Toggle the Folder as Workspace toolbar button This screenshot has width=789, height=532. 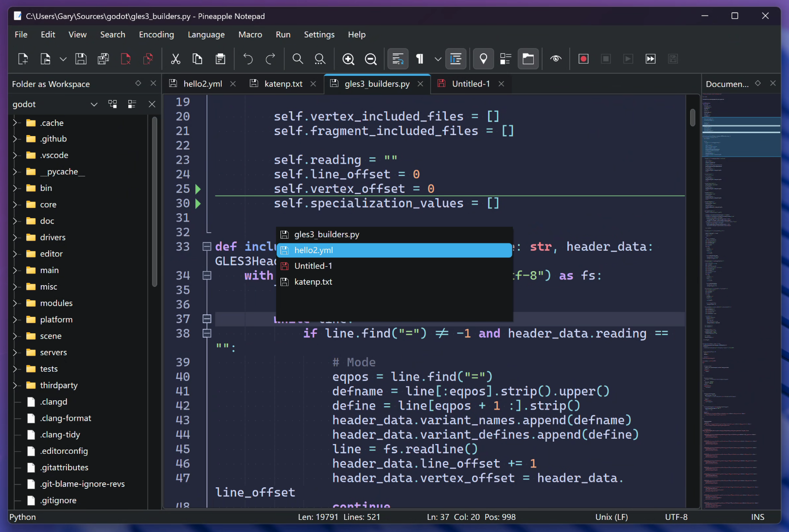coord(528,59)
